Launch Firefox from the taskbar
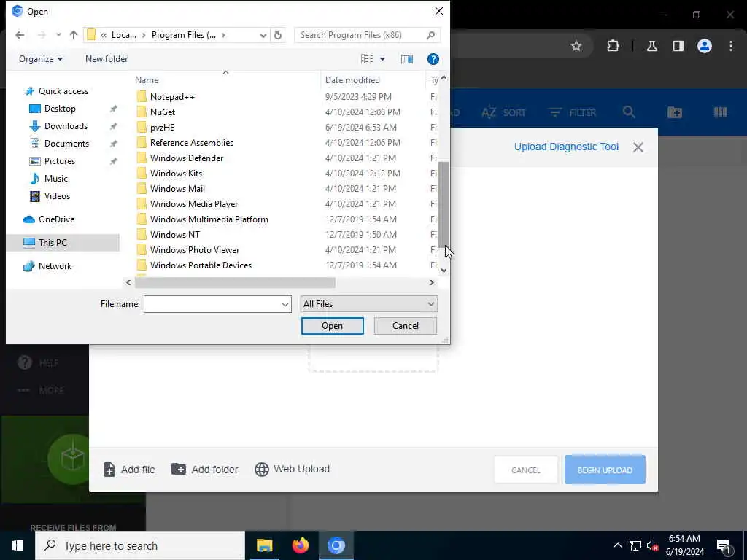The width and height of the screenshot is (747, 560). tap(300, 545)
